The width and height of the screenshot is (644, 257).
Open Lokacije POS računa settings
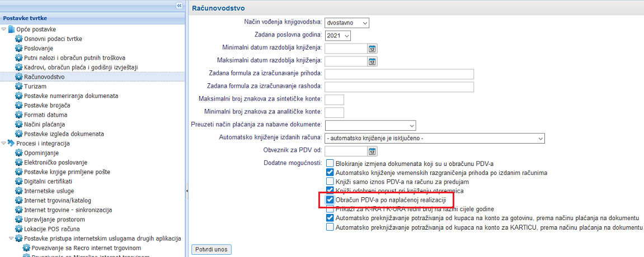(51, 229)
